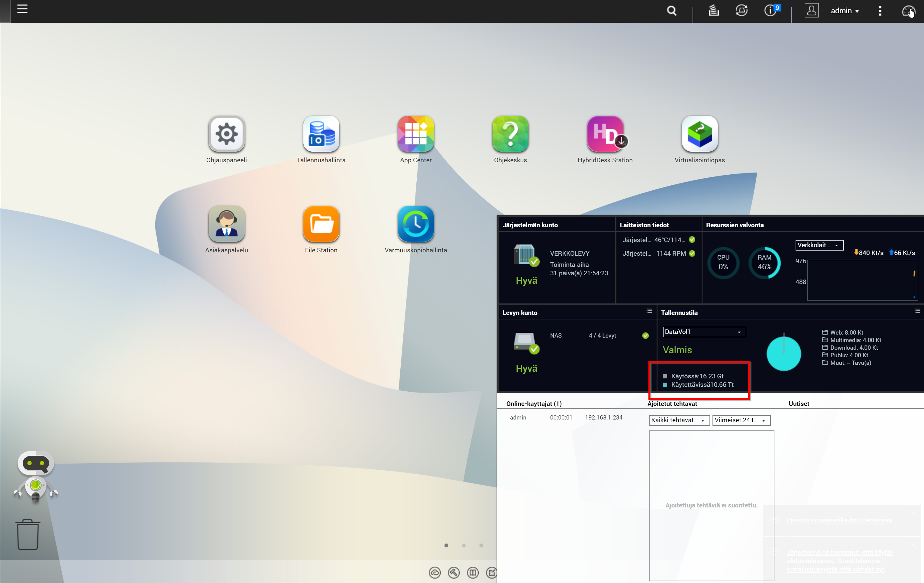Open the trash bin on desktop
The image size is (924, 583).
click(x=27, y=534)
